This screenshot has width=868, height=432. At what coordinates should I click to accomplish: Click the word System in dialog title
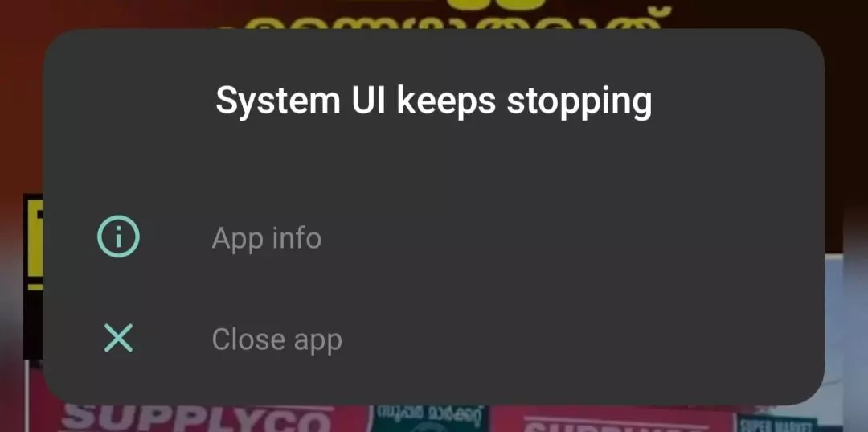point(278,101)
